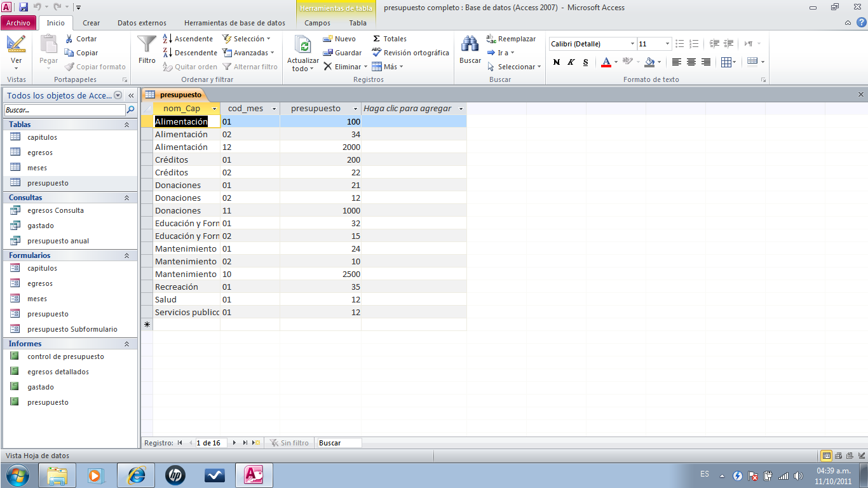This screenshot has width=868, height=488.
Task: Go to first record navigation arrow
Action: click(180, 443)
